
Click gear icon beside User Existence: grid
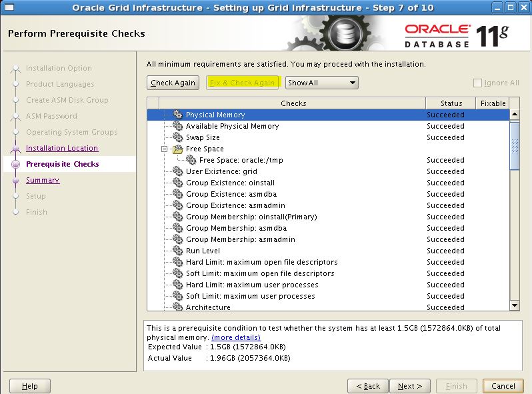(177, 171)
